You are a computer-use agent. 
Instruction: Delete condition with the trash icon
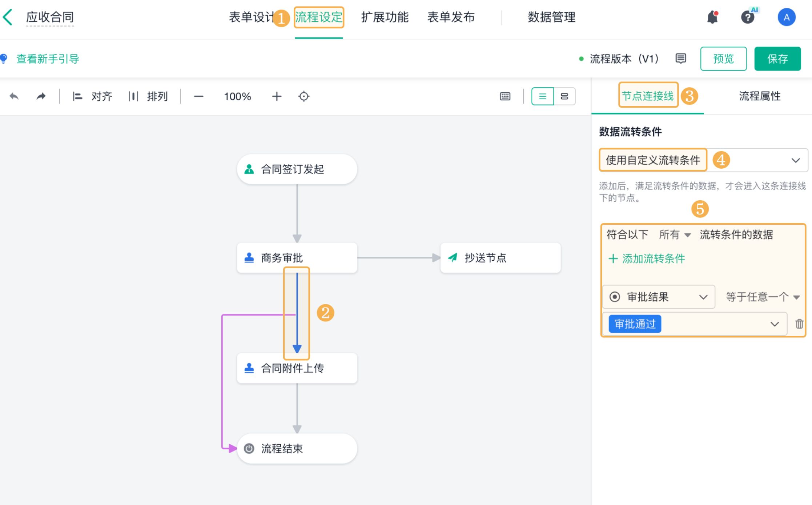[799, 324]
